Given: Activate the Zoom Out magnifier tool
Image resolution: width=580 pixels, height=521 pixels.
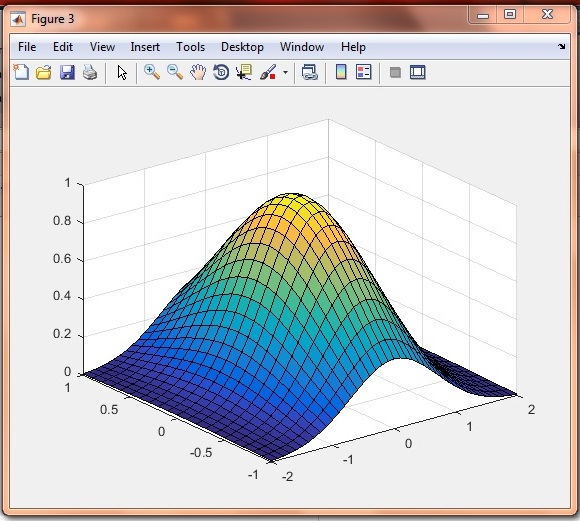Looking at the screenshot, I should [175, 72].
